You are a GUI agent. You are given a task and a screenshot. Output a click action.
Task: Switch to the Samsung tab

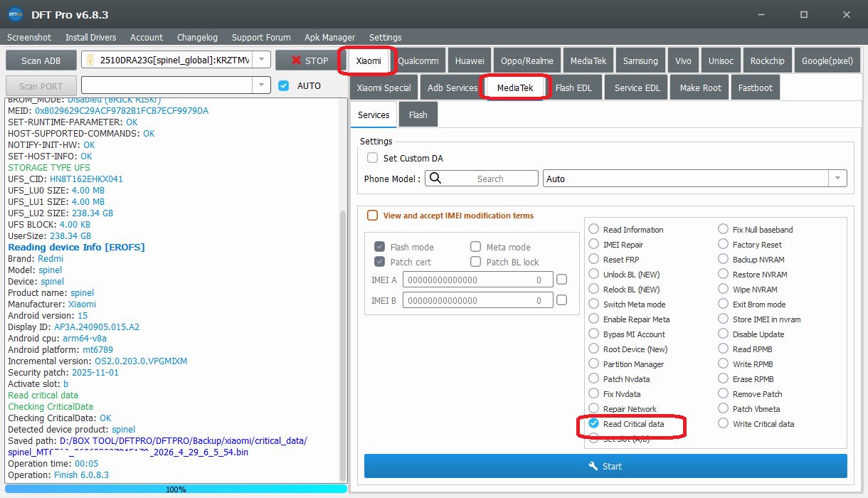640,60
